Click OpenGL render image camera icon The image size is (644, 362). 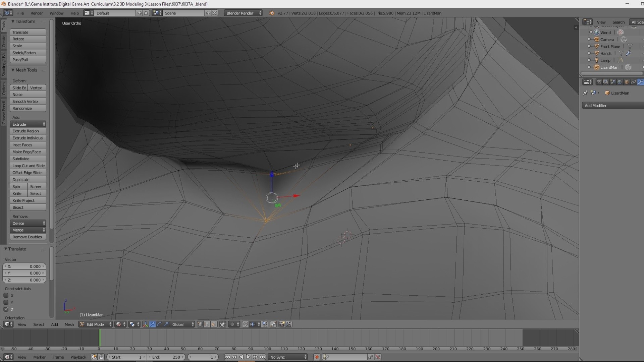282,324
